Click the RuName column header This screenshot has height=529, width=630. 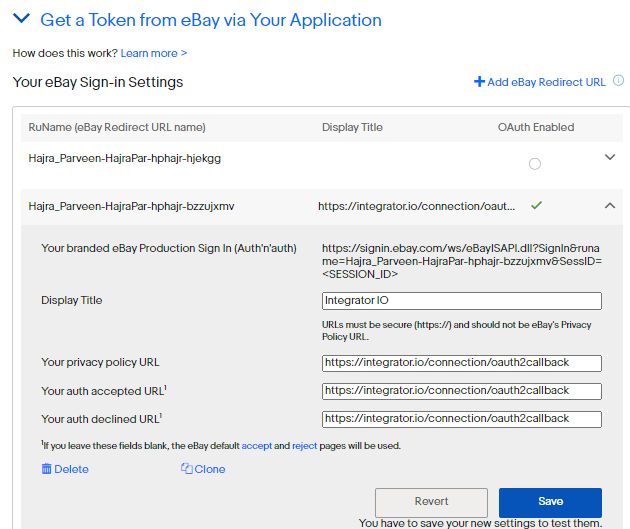point(117,127)
